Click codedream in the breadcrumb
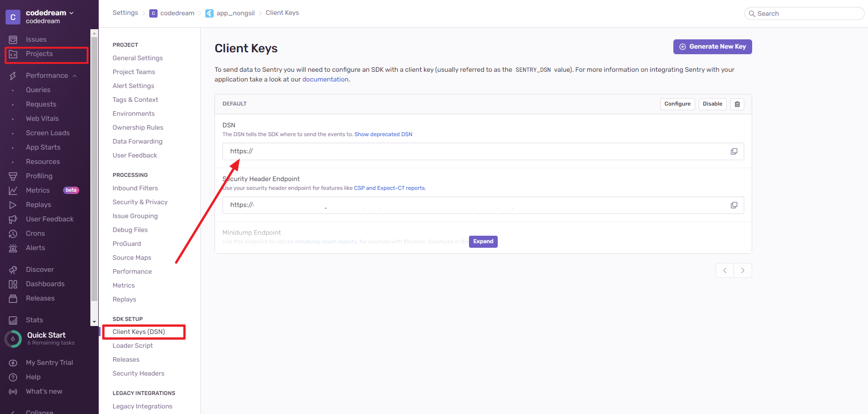 pyautogui.click(x=177, y=13)
